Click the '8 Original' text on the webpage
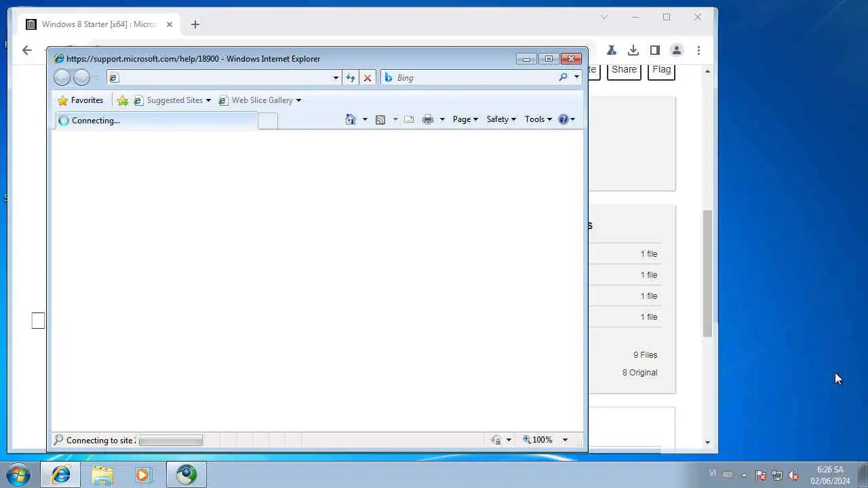The image size is (868, 488). [x=640, y=373]
